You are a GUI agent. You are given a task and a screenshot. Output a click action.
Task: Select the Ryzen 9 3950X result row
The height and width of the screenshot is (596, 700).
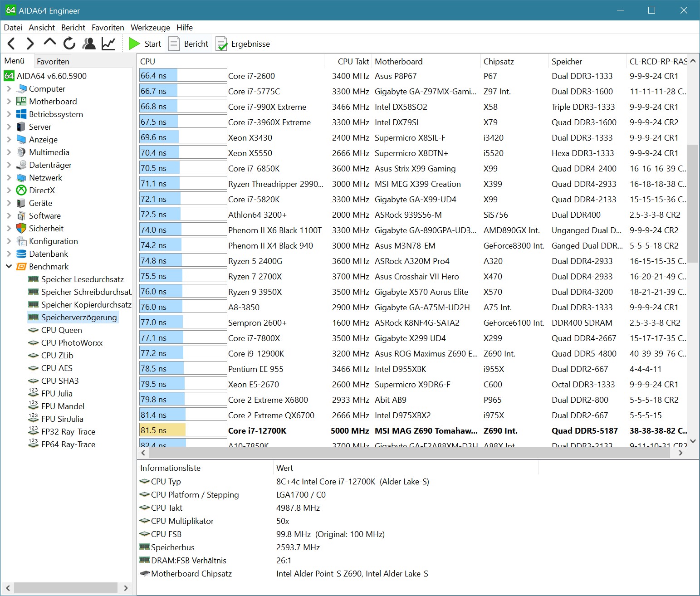tap(413, 292)
